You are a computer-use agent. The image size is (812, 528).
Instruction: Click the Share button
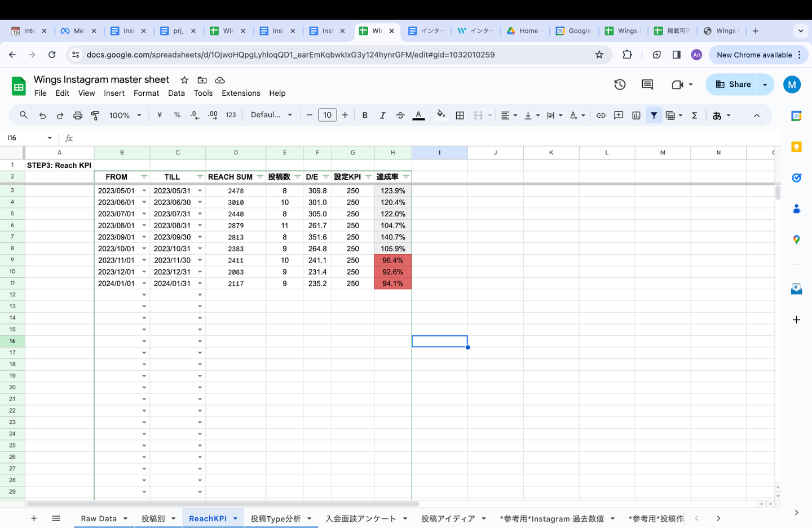733,85
